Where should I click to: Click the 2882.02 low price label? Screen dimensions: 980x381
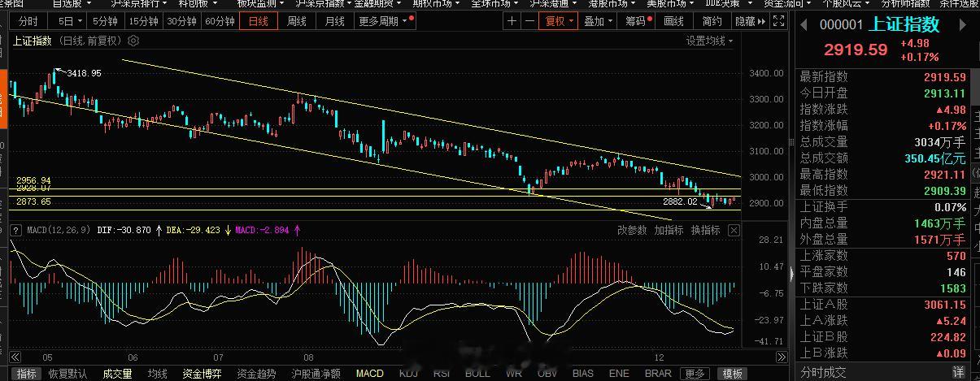(x=680, y=201)
